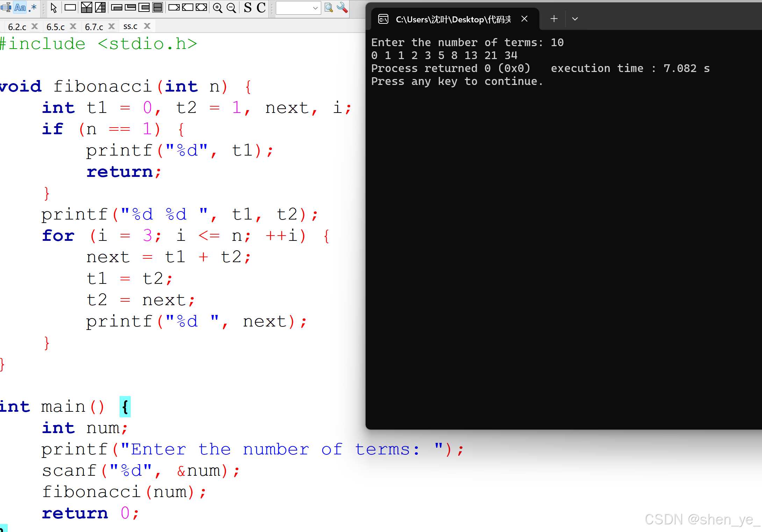Screen dimensions: 762x532
Task: Zoom out with the magnifier minus
Action: coord(231,8)
